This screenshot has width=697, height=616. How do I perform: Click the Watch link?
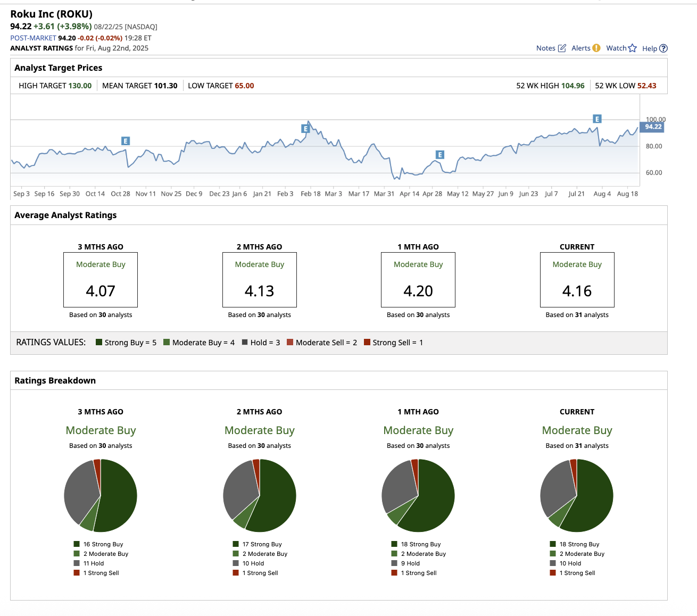coord(616,48)
